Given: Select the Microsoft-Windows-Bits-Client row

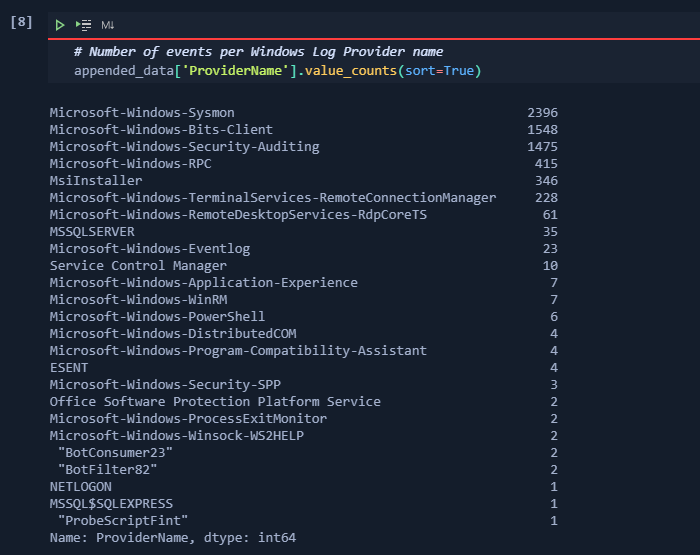Looking at the screenshot, I should click(x=304, y=129).
